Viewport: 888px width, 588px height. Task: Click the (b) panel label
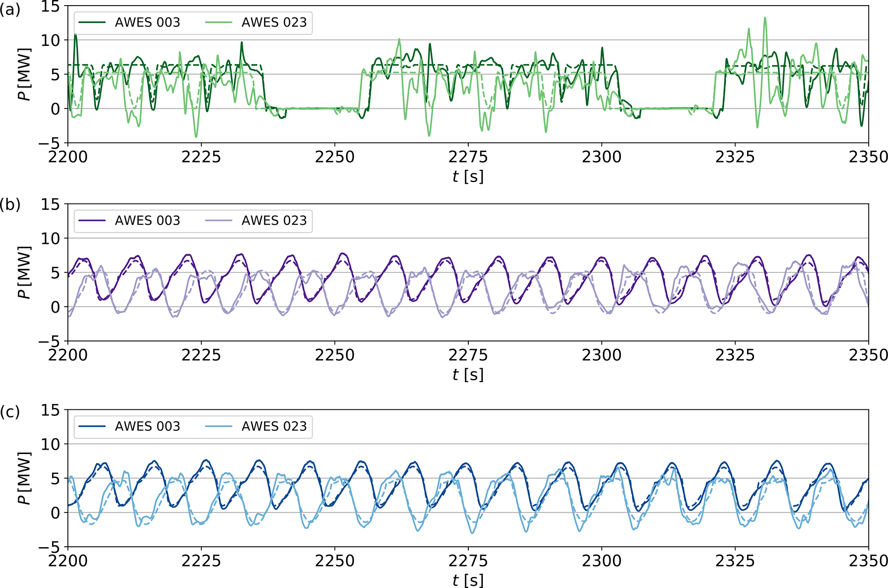click(x=10, y=205)
